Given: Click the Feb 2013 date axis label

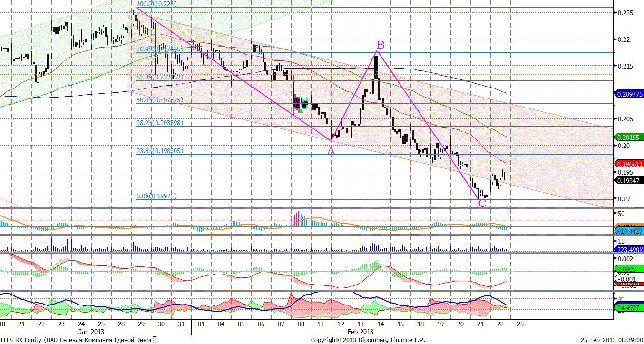Looking at the screenshot, I should pos(360,331).
